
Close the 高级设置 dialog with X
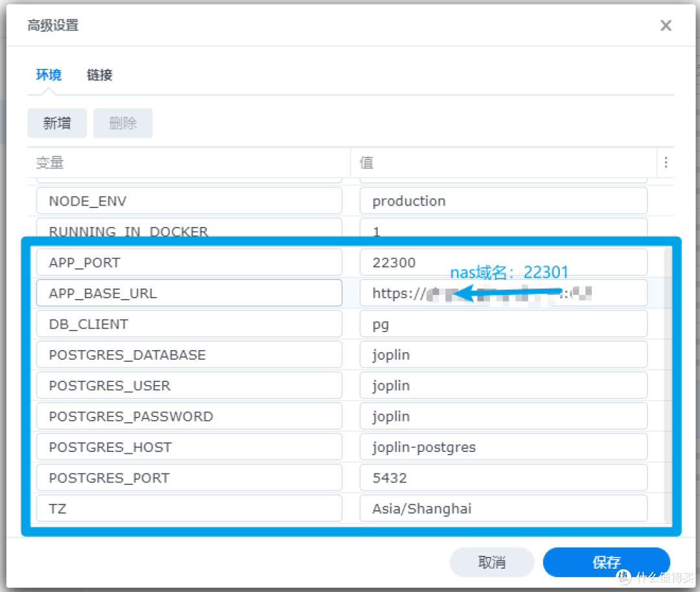[x=666, y=26]
